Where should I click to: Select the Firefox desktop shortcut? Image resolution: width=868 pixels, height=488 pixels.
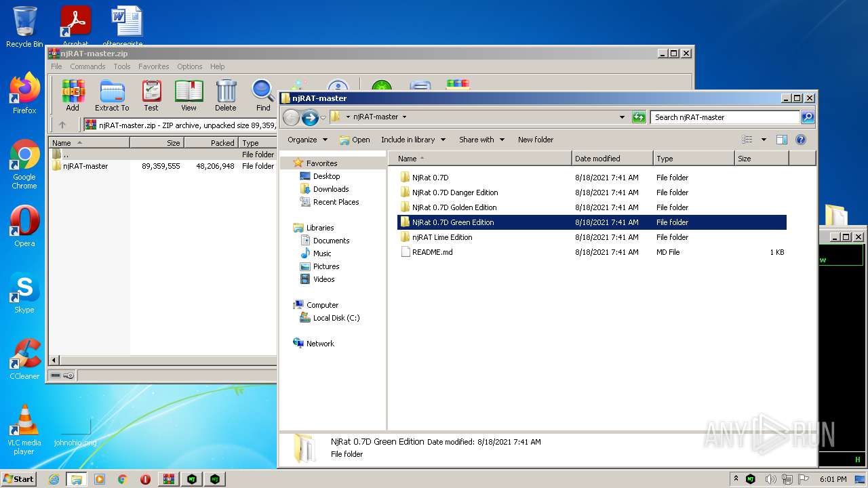pyautogui.click(x=24, y=94)
